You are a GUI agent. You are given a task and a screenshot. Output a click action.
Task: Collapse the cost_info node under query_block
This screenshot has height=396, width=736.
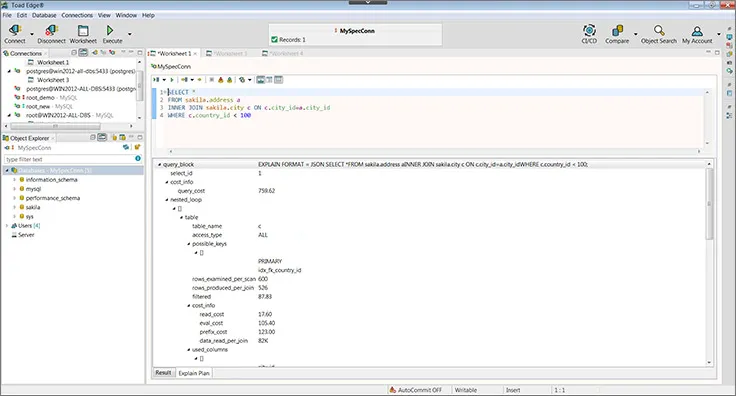coord(167,182)
